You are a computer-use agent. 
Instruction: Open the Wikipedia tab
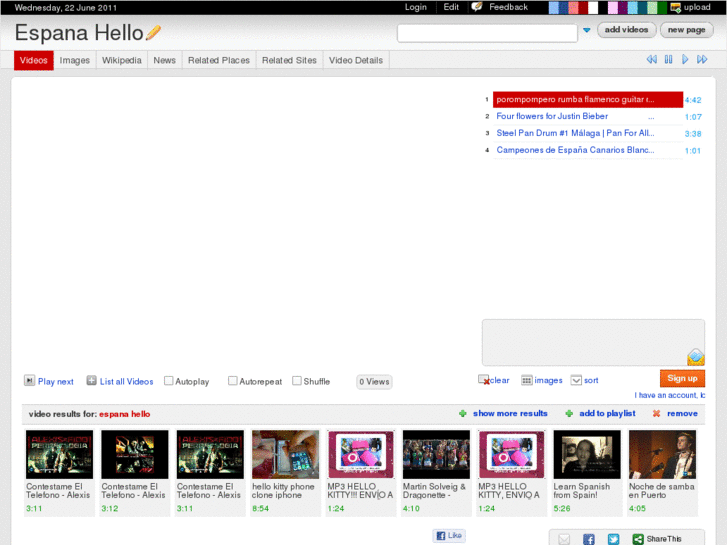point(121,60)
